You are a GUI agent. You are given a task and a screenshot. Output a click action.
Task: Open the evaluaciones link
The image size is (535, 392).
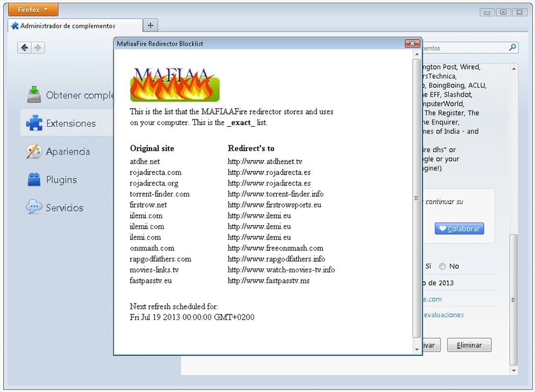point(444,315)
